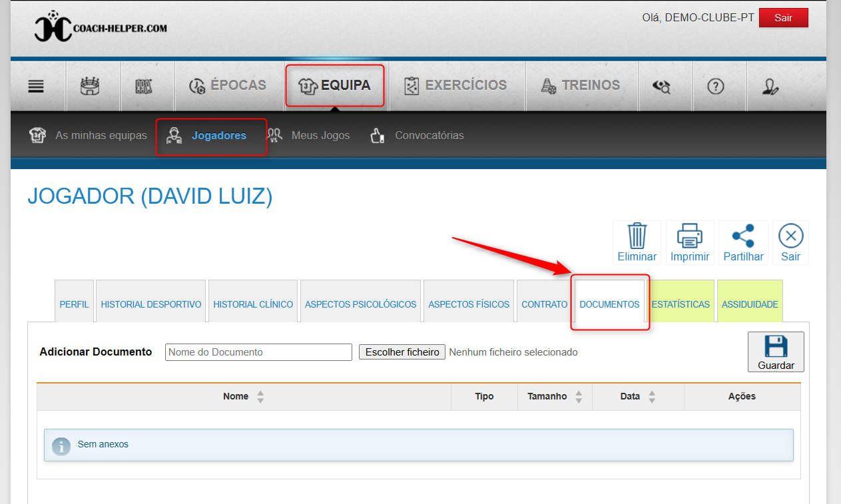Image resolution: width=841 pixels, height=504 pixels.
Task: Open the hamburger main menu icon
Action: 36,86
